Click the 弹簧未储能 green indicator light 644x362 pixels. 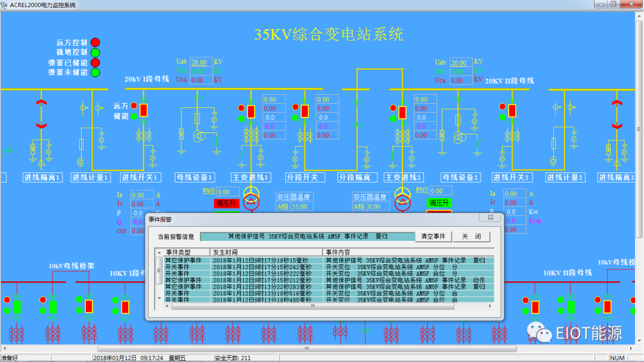[x=95, y=73]
